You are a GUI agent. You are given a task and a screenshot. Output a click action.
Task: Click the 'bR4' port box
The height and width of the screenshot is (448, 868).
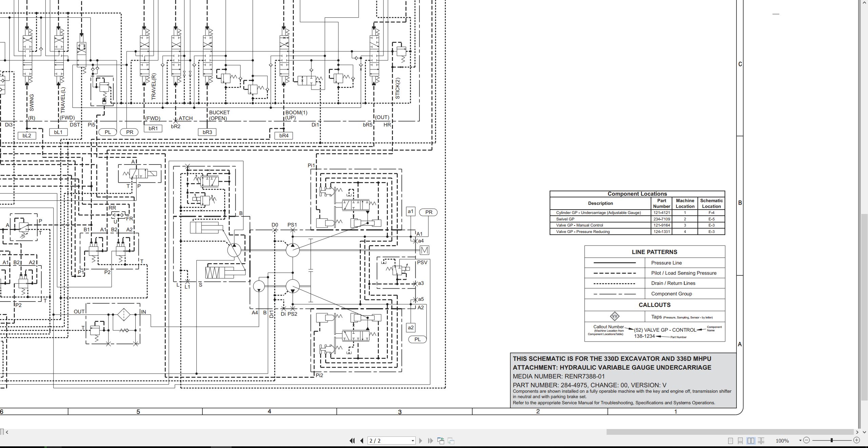click(284, 136)
